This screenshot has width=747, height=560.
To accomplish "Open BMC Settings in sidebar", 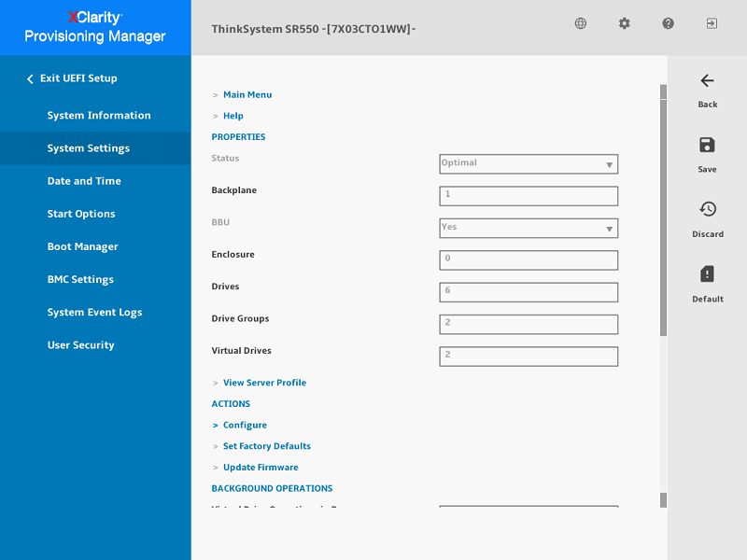I will 80,279.
